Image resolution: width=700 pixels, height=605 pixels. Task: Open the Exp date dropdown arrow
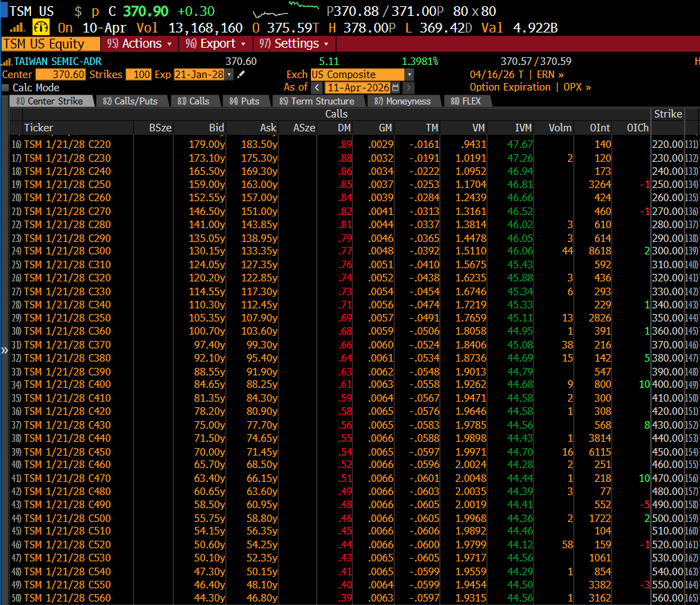(229, 75)
